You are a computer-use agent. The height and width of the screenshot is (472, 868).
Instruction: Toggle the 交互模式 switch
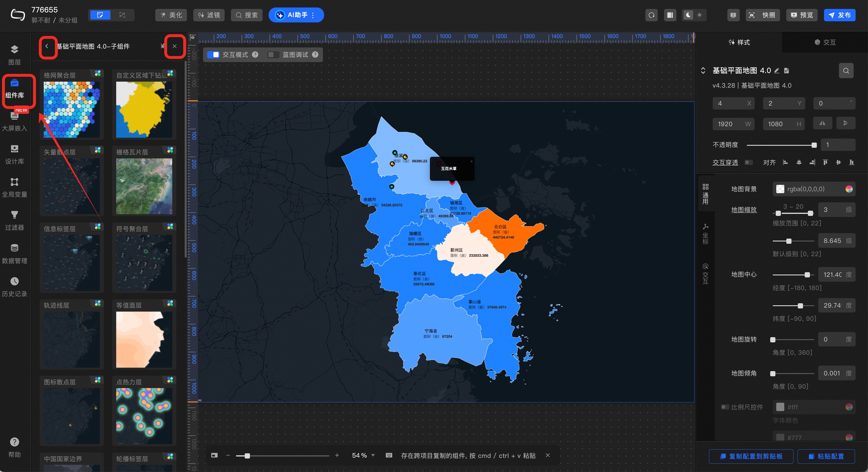213,55
